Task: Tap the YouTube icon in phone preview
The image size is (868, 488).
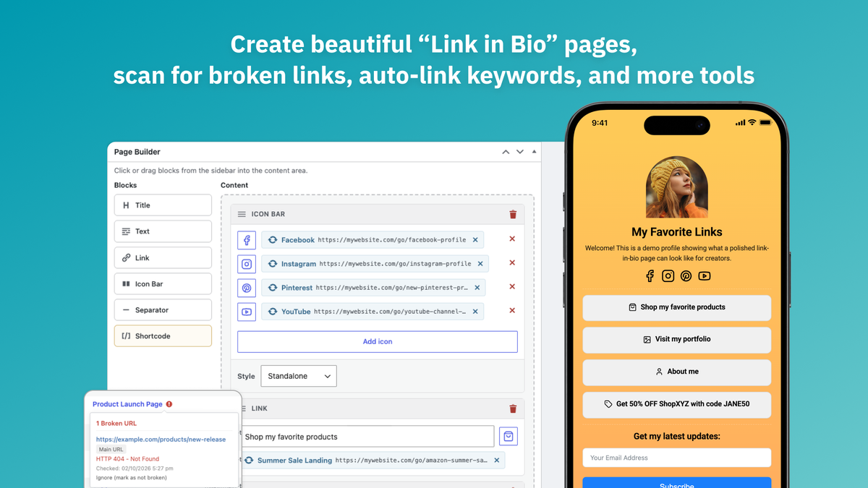Action: [x=705, y=275]
